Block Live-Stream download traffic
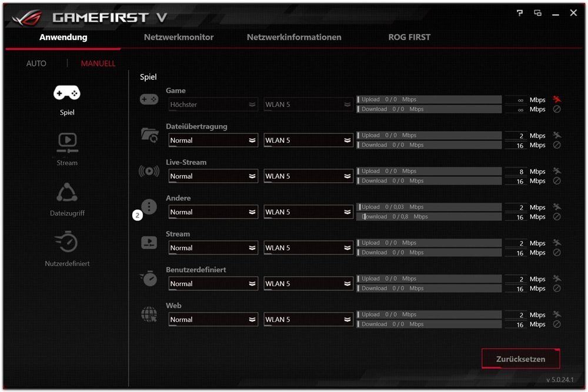588x392 pixels. (x=557, y=181)
